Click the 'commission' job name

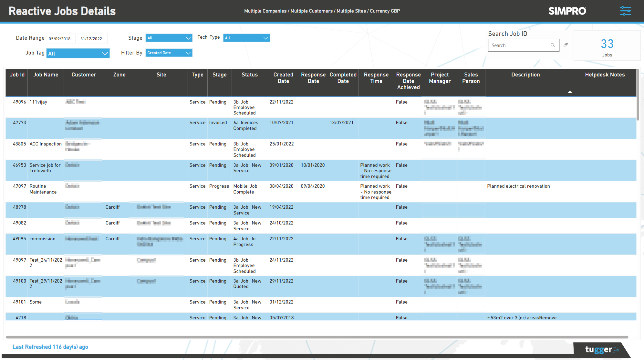pos(42,239)
